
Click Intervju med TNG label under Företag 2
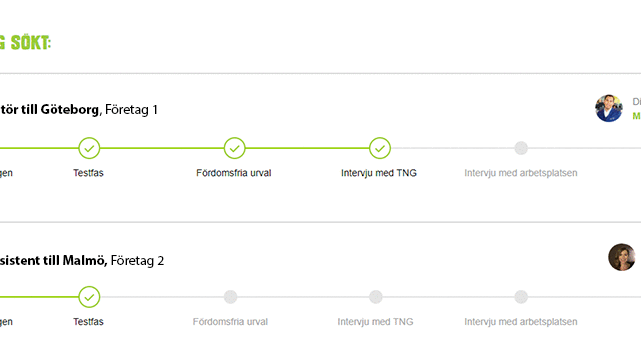(x=375, y=322)
